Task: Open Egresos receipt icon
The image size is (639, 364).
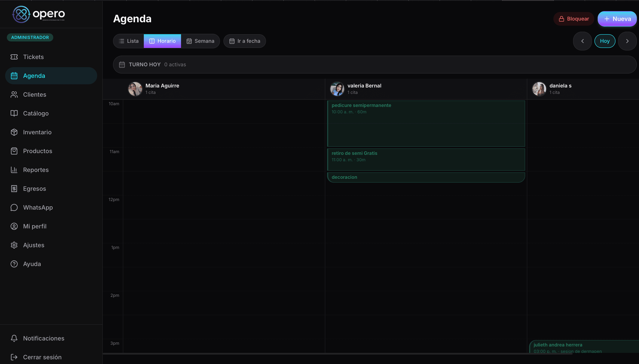Action: click(14, 188)
